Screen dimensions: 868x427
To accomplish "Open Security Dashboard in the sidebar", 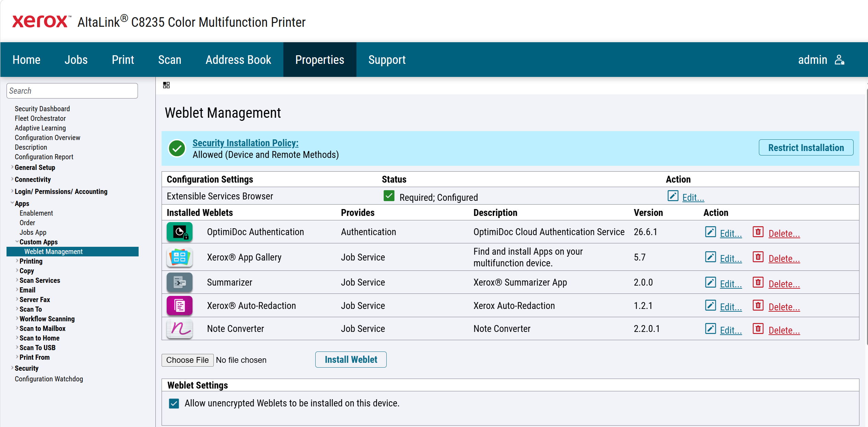I will pos(42,108).
